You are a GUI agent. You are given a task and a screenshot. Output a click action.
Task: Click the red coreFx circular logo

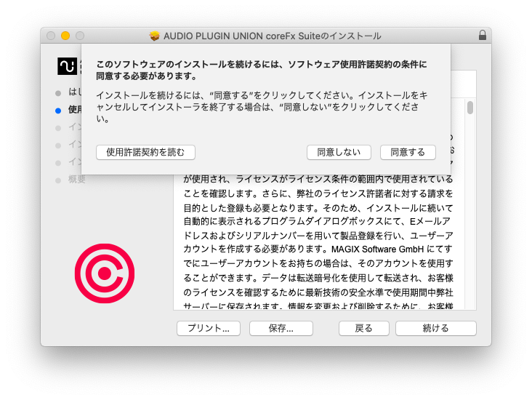click(x=105, y=273)
